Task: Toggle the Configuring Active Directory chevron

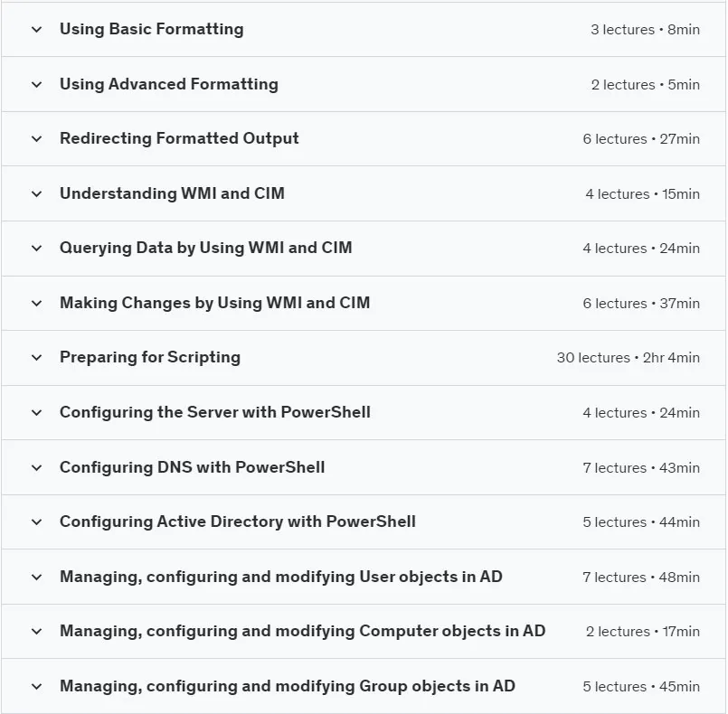Action: (37, 522)
